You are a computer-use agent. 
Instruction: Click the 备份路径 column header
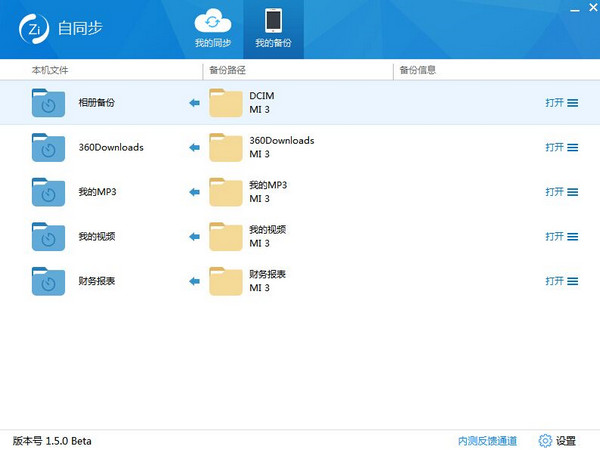(227, 70)
